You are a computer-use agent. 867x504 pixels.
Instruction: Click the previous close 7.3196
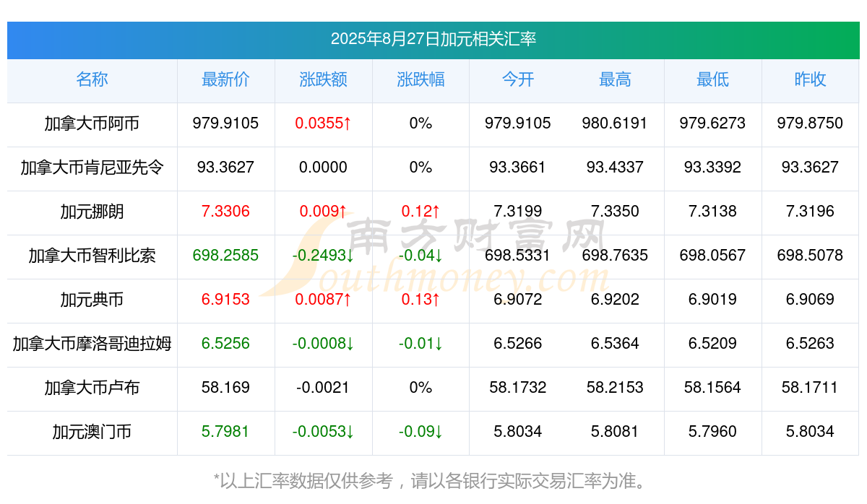click(810, 212)
